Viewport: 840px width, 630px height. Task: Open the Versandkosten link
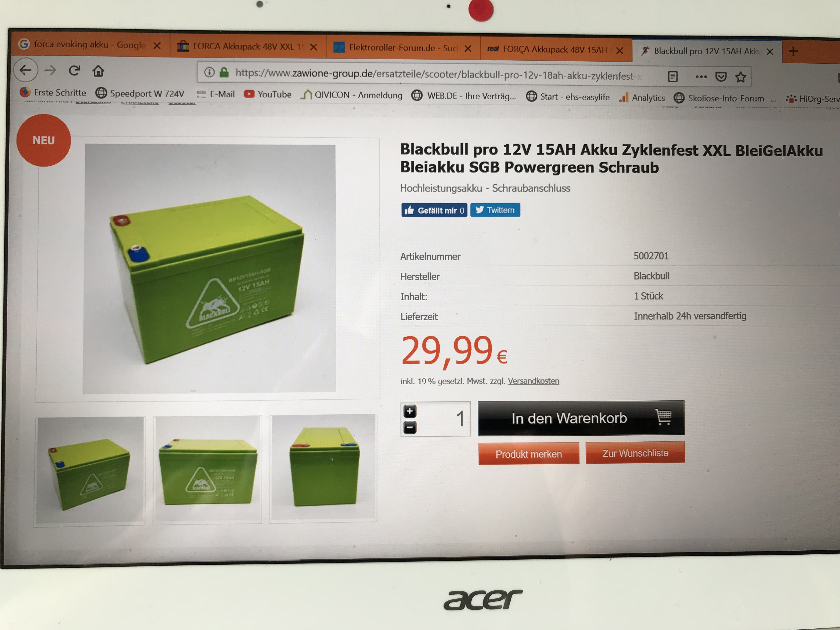(x=534, y=381)
